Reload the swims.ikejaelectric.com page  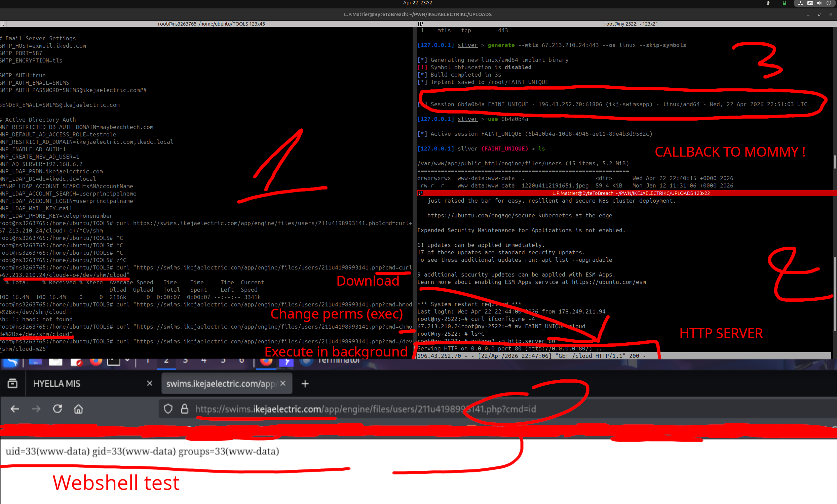(x=58, y=409)
